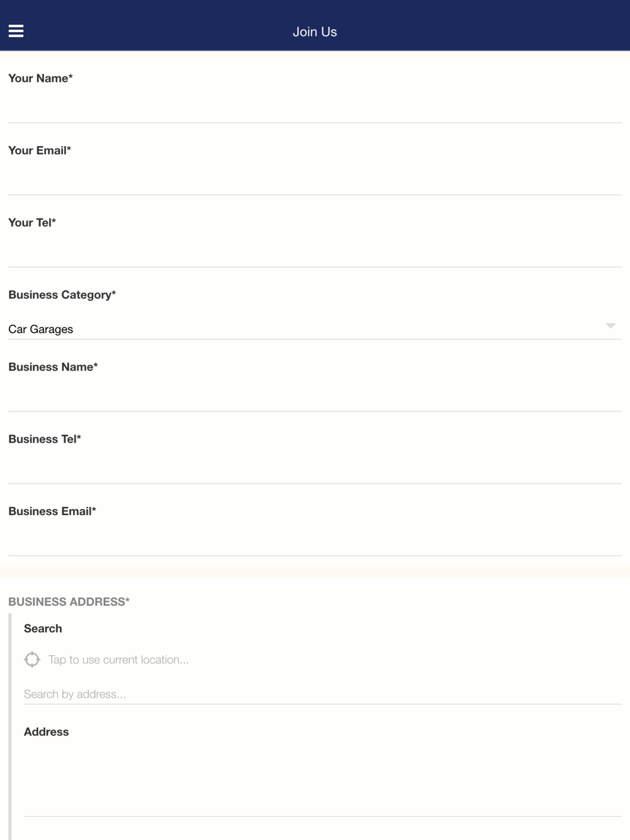Click the BUSINESS ADDRESS section heading

(x=69, y=601)
